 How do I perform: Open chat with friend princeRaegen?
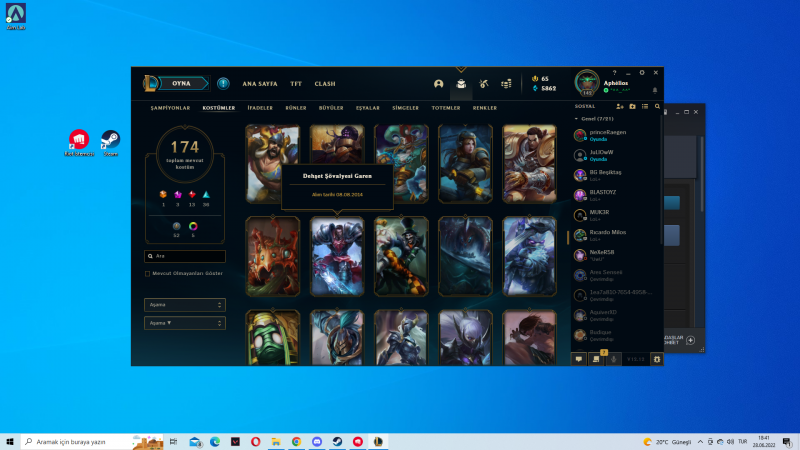[615, 135]
